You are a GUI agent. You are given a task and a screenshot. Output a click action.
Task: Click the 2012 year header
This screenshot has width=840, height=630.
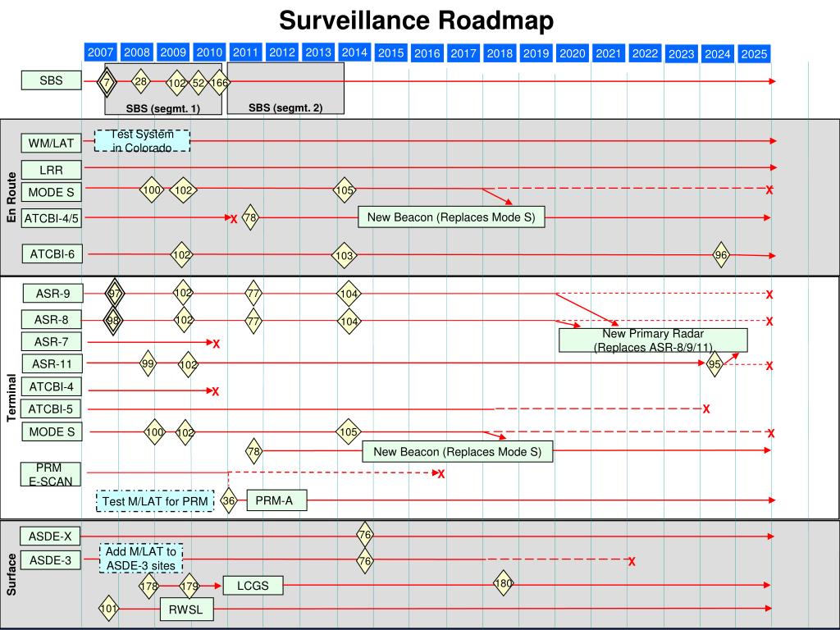[282, 52]
